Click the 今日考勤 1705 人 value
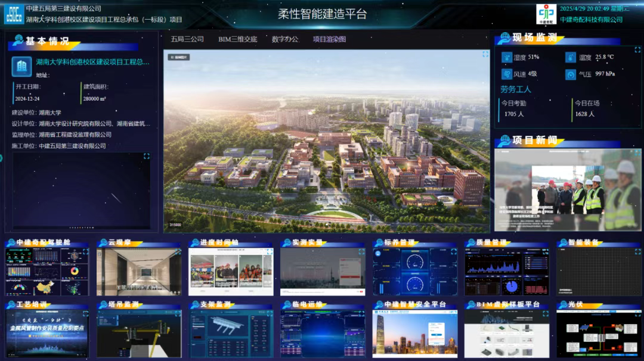 click(514, 114)
